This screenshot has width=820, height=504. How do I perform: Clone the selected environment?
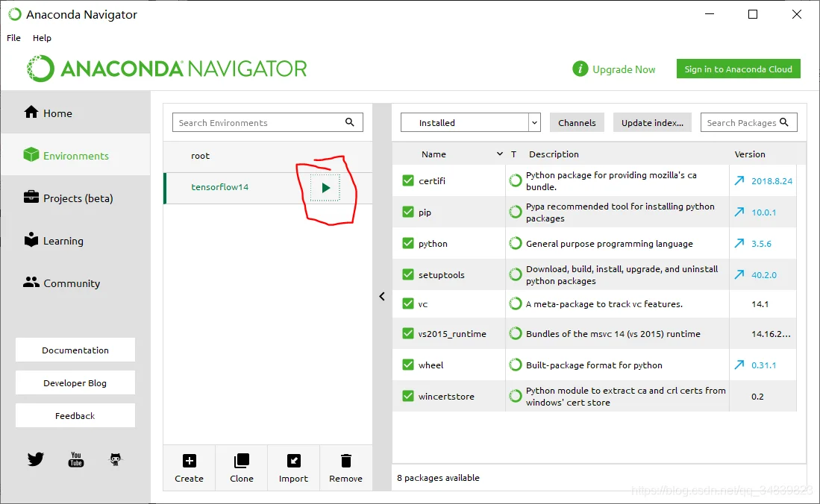pyautogui.click(x=242, y=467)
